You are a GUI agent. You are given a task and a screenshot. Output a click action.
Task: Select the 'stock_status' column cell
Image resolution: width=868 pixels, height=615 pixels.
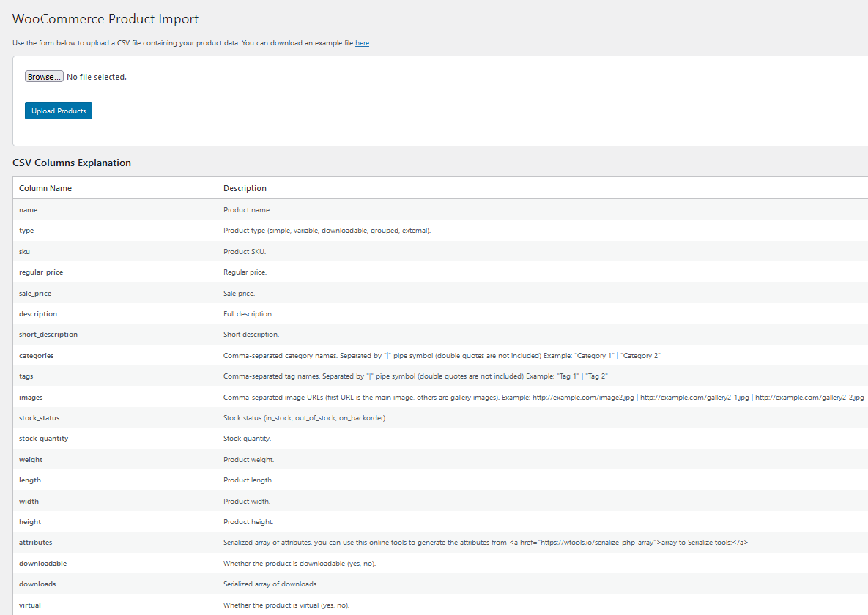[40, 418]
